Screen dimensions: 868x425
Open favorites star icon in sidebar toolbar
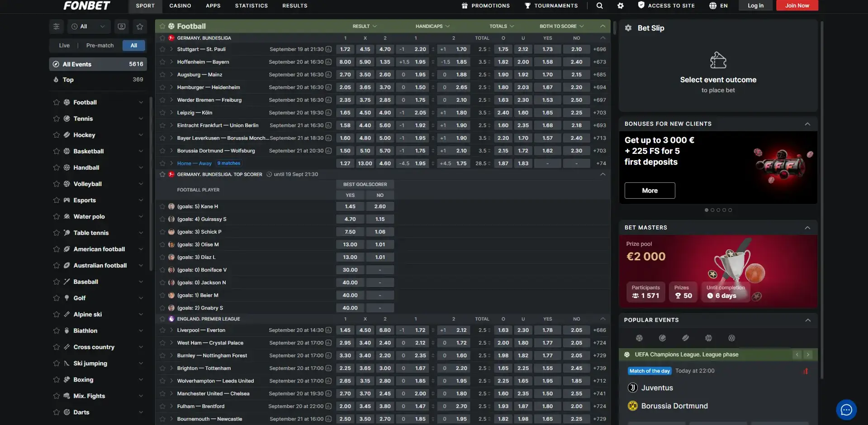click(x=140, y=26)
